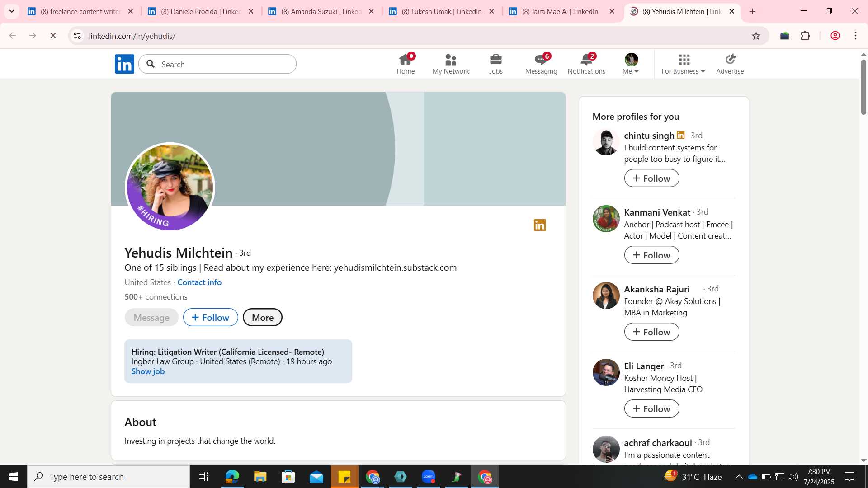
Task: Open the tab search dropdown arrow
Action: click(12, 11)
